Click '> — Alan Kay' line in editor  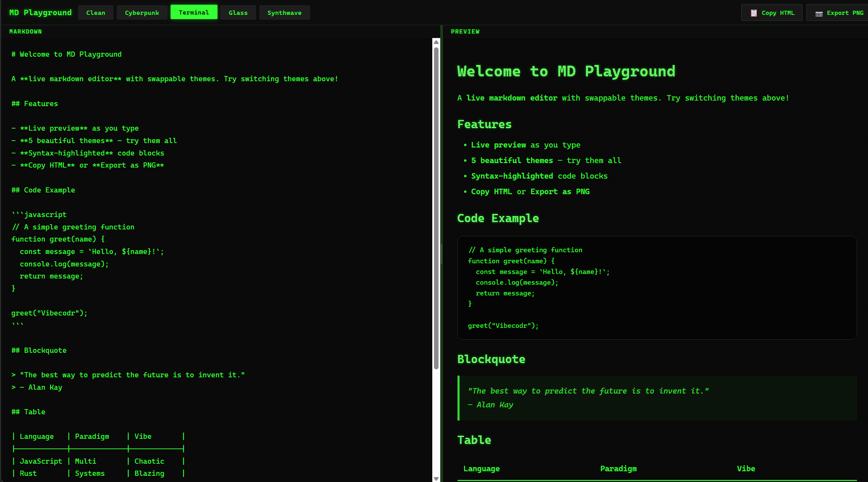point(37,387)
